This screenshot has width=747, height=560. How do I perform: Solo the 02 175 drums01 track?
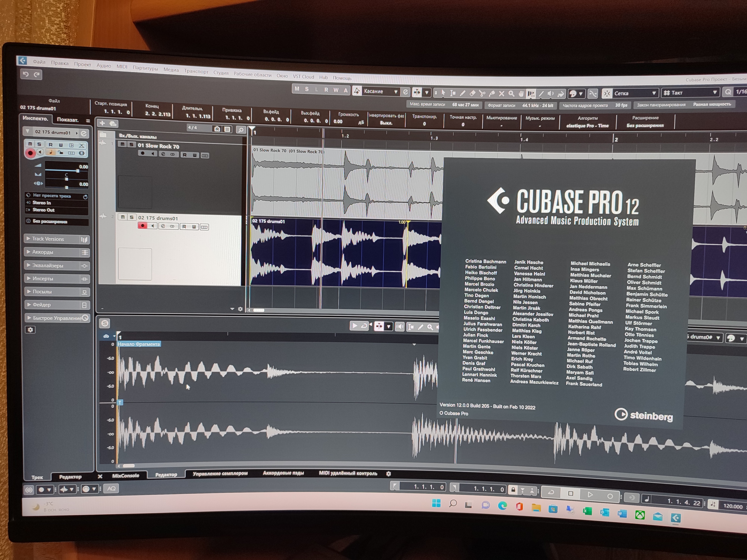131,217
